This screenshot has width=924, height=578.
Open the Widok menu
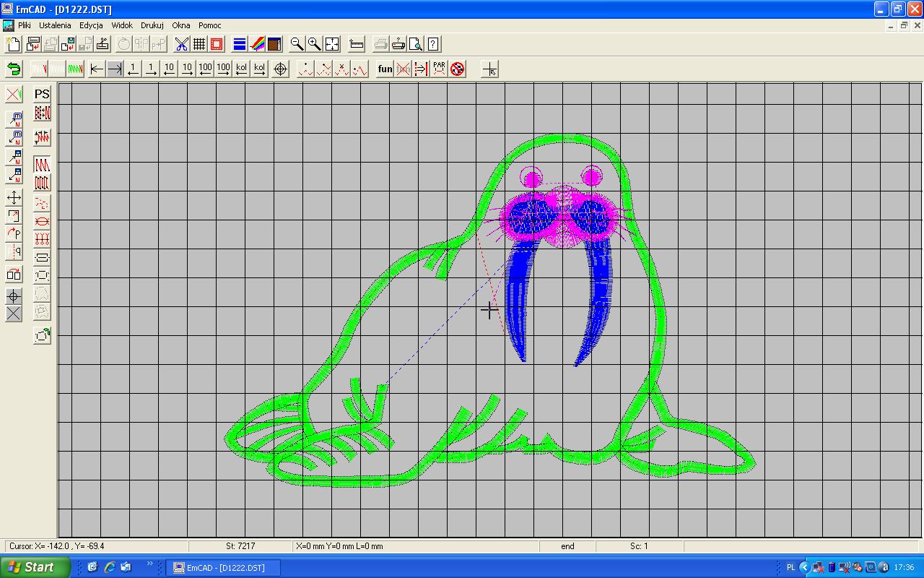point(122,25)
